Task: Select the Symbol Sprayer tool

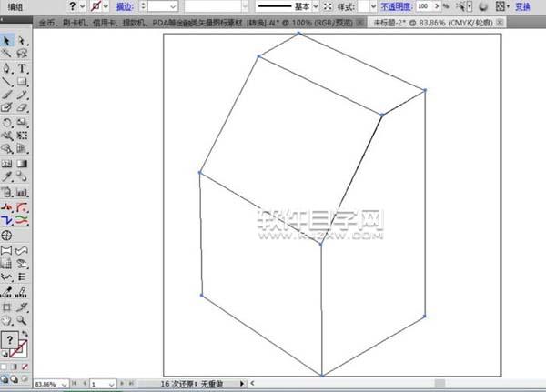Action: (x=6, y=193)
